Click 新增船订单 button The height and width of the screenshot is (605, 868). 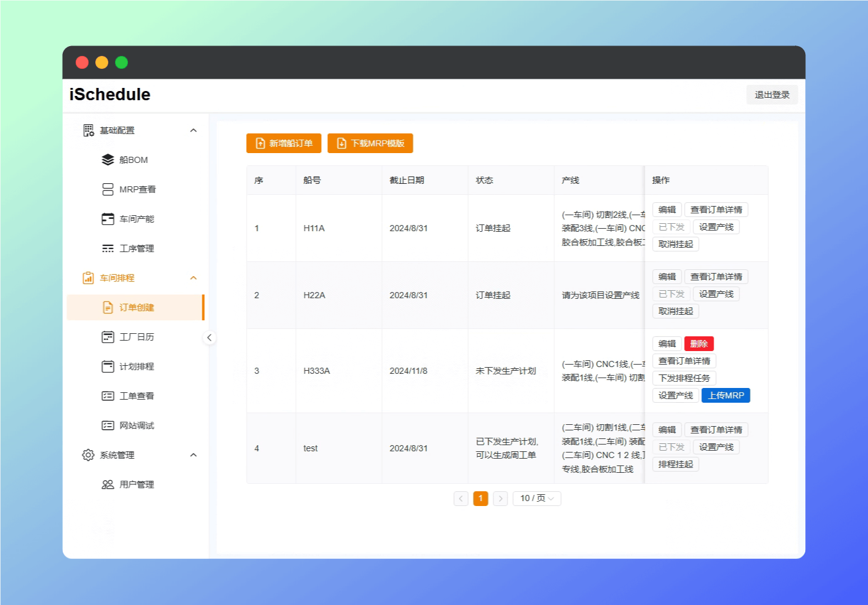[x=284, y=143]
